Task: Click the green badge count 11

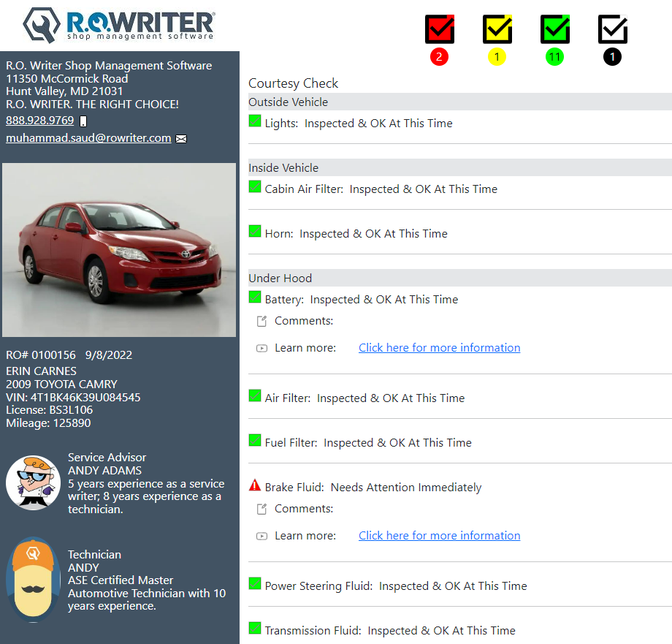Action: coord(554,57)
